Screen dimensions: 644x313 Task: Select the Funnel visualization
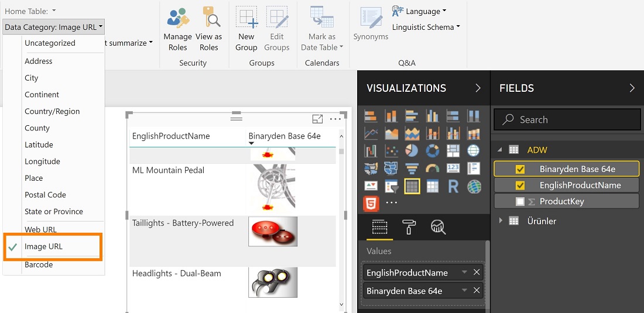coord(412,168)
